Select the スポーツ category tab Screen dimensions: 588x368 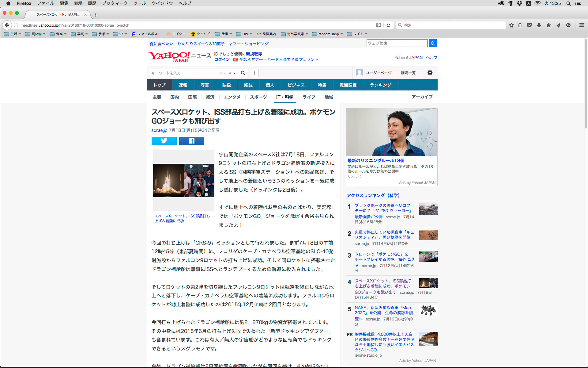pos(258,97)
